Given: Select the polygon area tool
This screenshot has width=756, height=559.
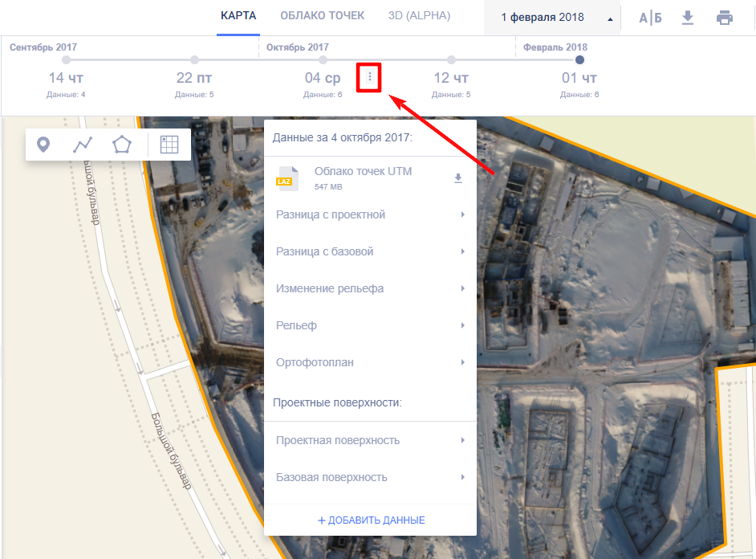Looking at the screenshot, I should coord(121,145).
